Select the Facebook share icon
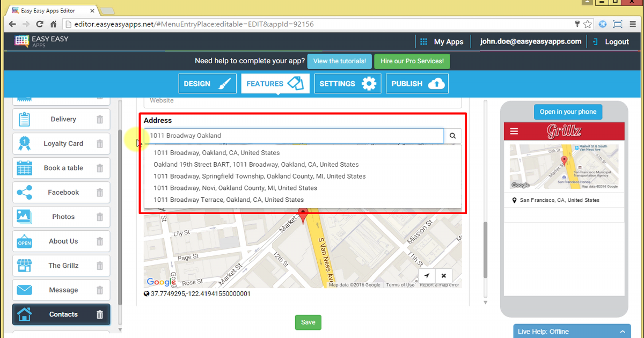644x338 pixels. click(x=24, y=192)
